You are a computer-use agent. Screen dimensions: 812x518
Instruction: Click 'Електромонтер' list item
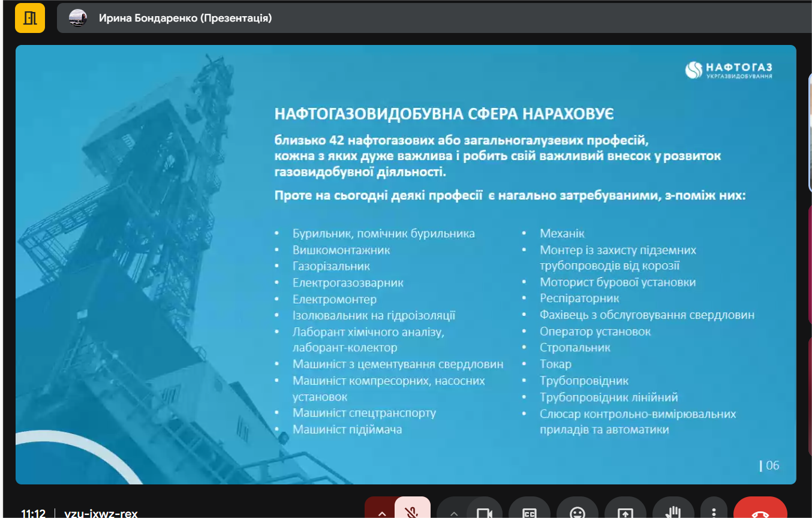[335, 299]
